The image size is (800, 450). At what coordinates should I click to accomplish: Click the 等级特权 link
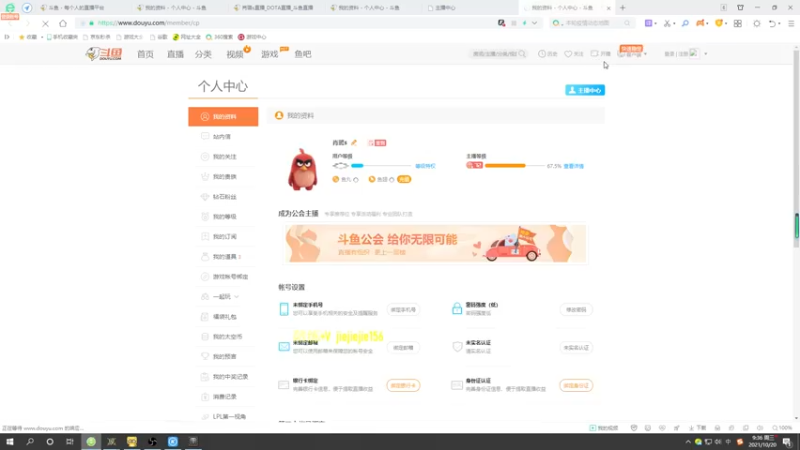pos(425,166)
